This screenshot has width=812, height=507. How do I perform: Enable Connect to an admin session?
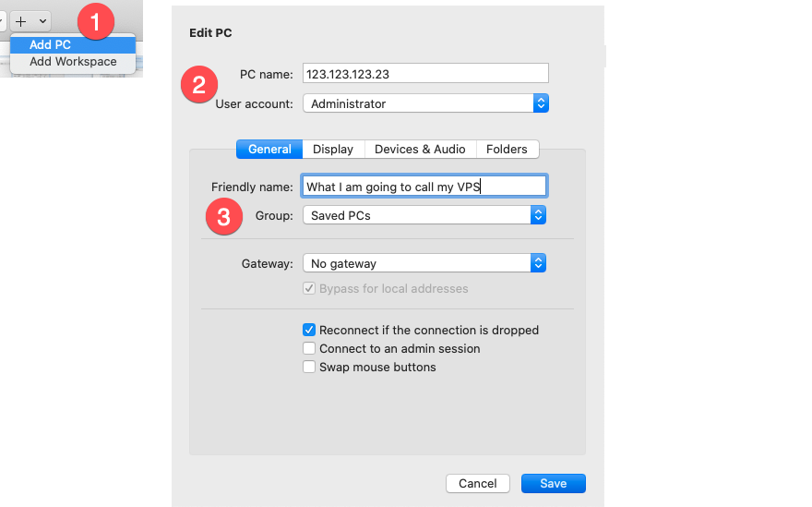coord(309,348)
